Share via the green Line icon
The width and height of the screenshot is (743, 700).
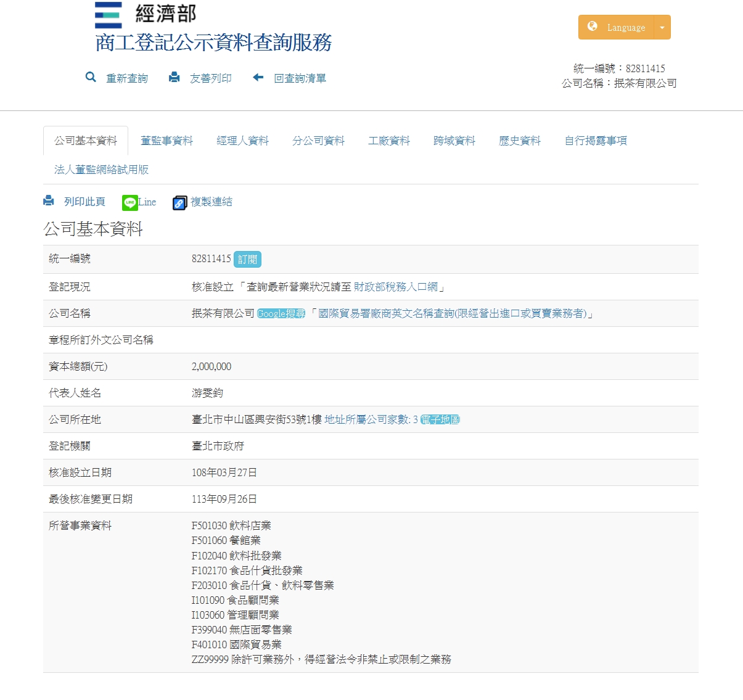click(129, 202)
